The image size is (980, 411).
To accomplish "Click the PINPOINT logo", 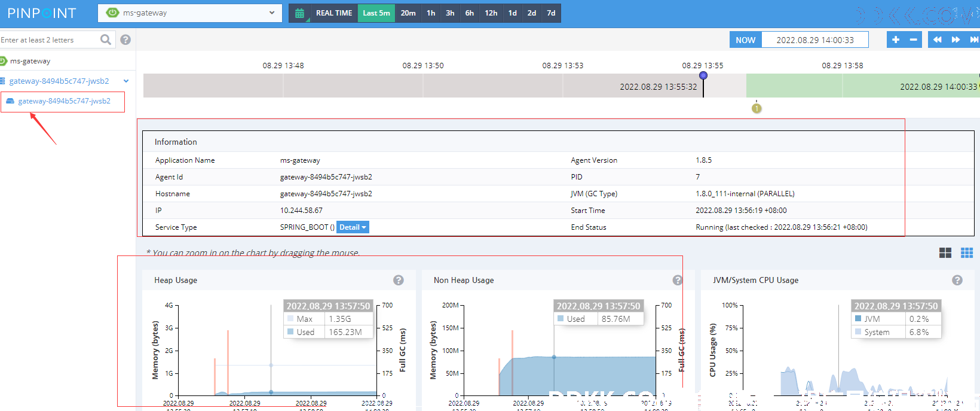I will click(x=42, y=13).
